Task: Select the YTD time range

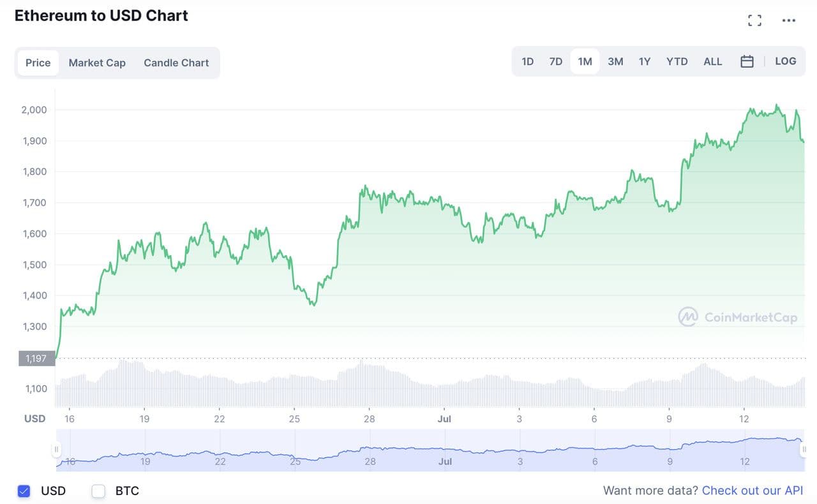Action: [677, 61]
